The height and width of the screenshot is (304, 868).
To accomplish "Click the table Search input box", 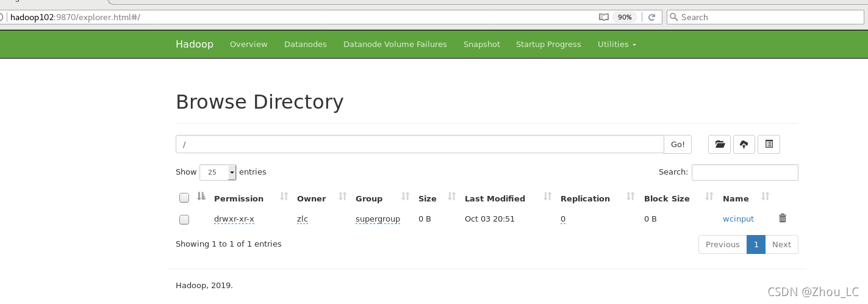I will pos(745,172).
